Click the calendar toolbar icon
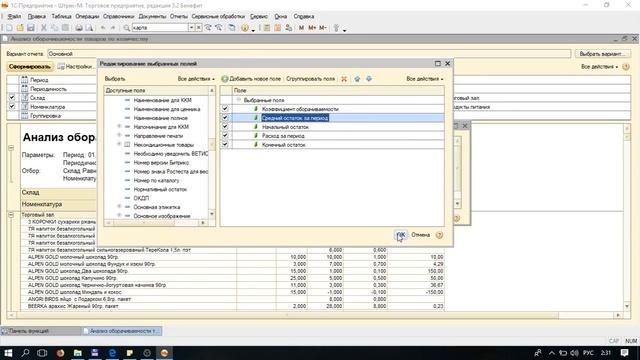 click(278, 28)
